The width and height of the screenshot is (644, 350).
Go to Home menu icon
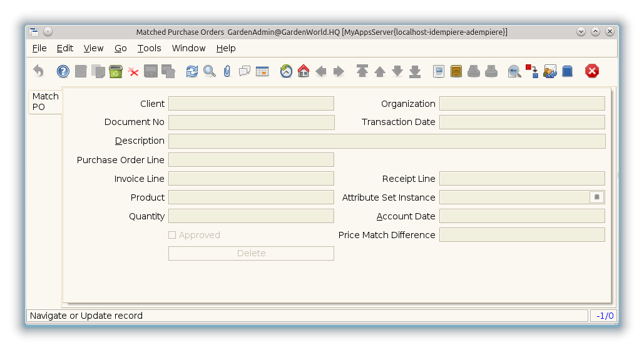[x=304, y=71]
